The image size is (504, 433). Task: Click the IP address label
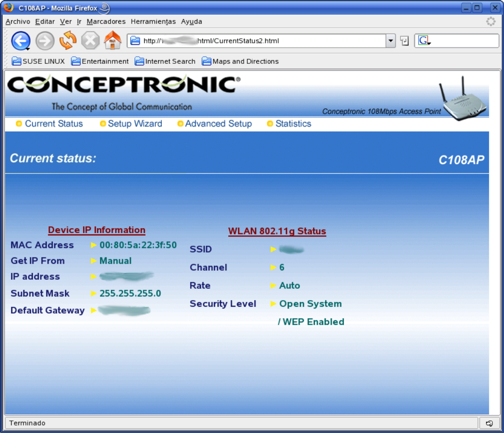(x=35, y=277)
